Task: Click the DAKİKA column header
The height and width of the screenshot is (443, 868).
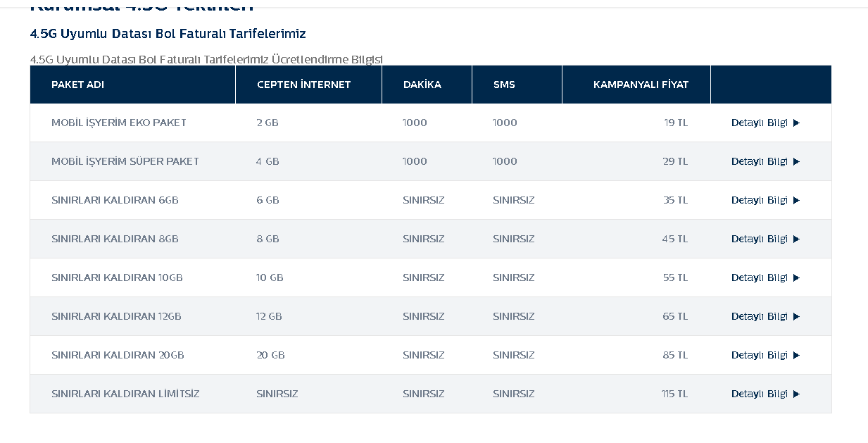Action: click(422, 85)
